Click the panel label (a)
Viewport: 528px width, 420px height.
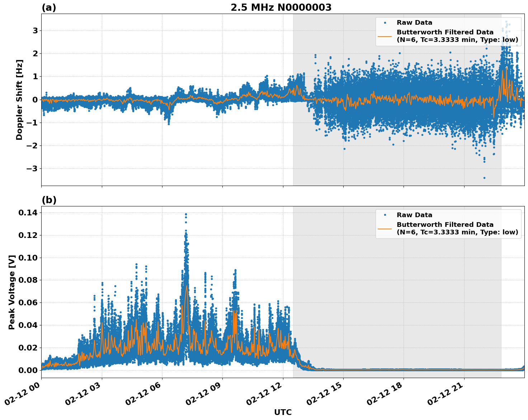49,8
